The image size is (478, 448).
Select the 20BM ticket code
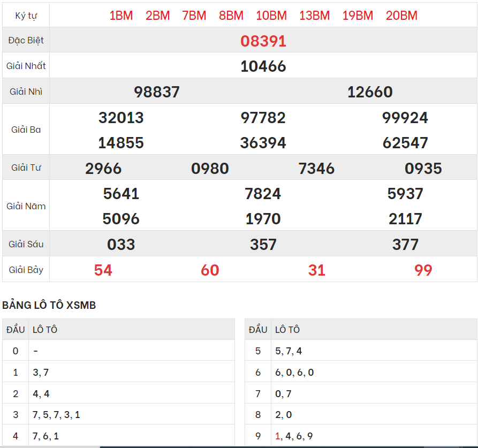click(401, 16)
